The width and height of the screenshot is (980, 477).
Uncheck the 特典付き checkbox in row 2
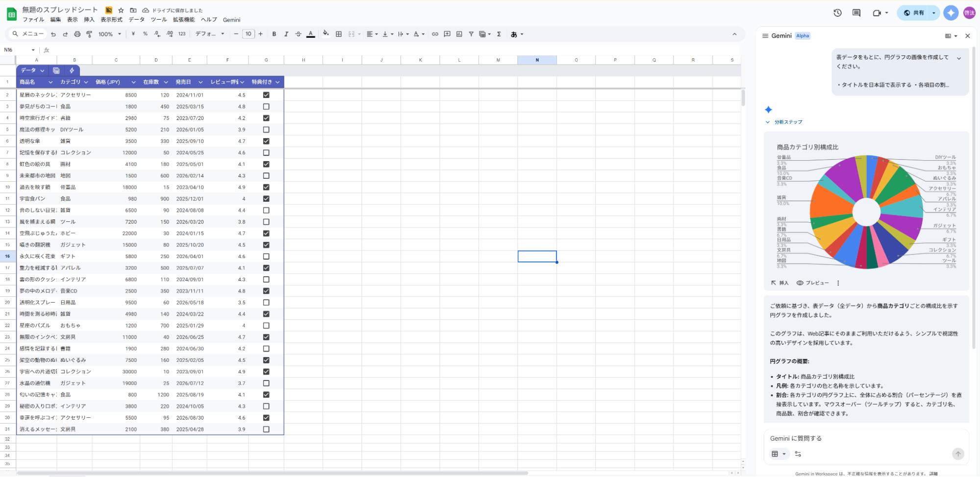coord(266,95)
